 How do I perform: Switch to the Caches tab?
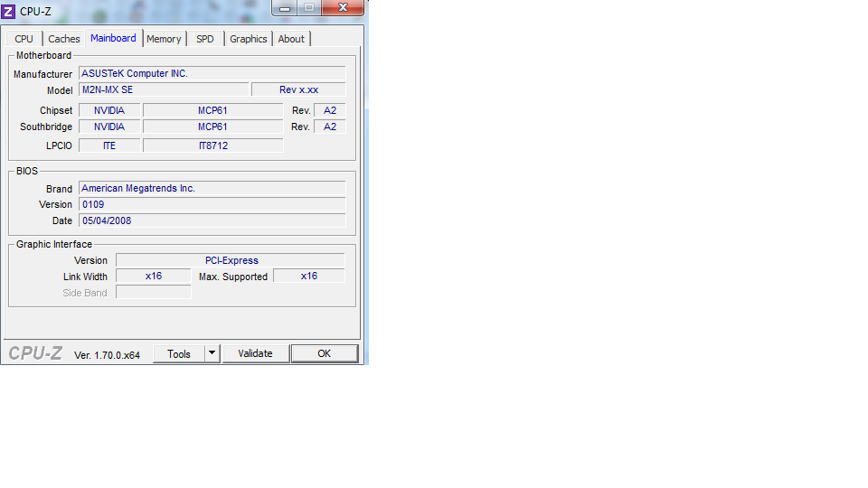[x=63, y=39]
